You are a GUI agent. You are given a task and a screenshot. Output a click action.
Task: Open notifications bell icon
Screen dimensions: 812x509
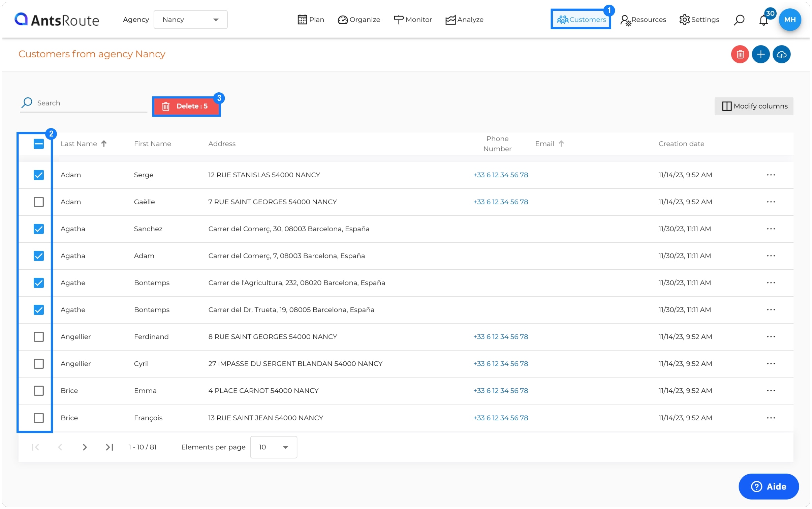(x=763, y=20)
